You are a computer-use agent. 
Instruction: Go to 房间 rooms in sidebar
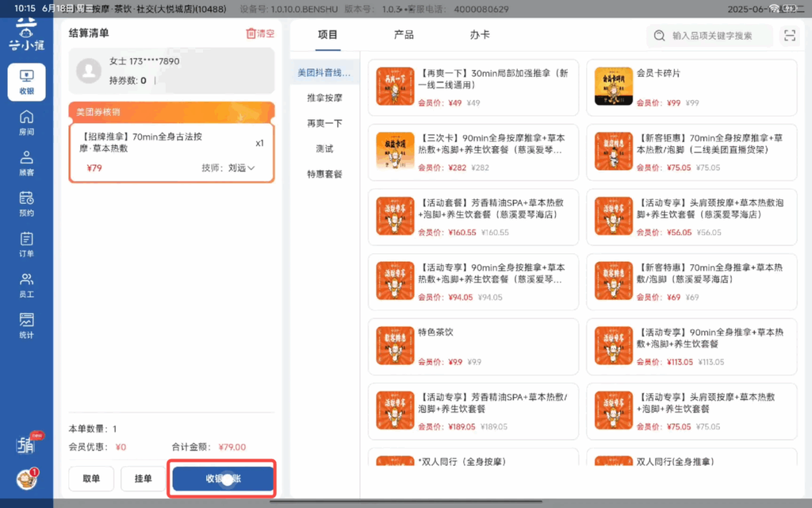click(26, 123)
